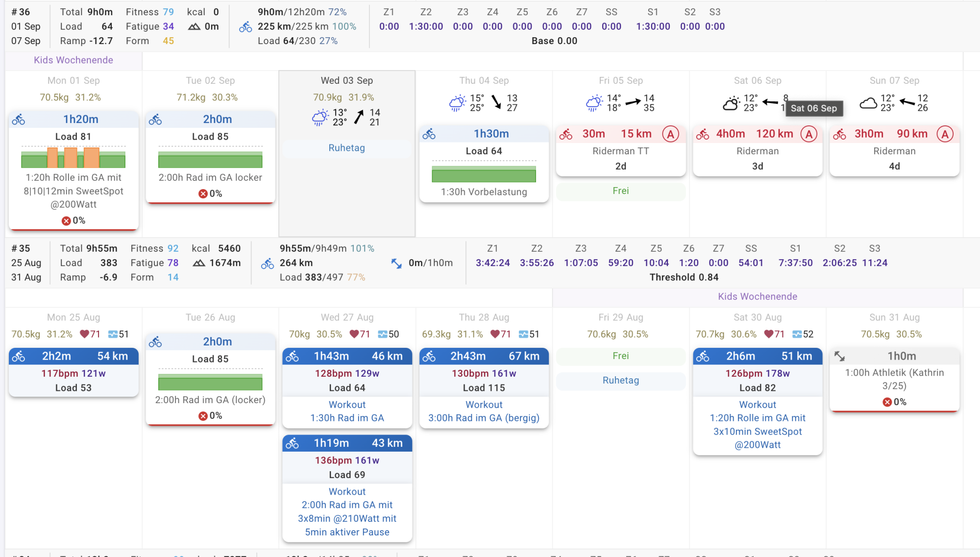Click HRV icon on Wed 27 Aug
Screen dimensions: 980x557
(383, 334)
